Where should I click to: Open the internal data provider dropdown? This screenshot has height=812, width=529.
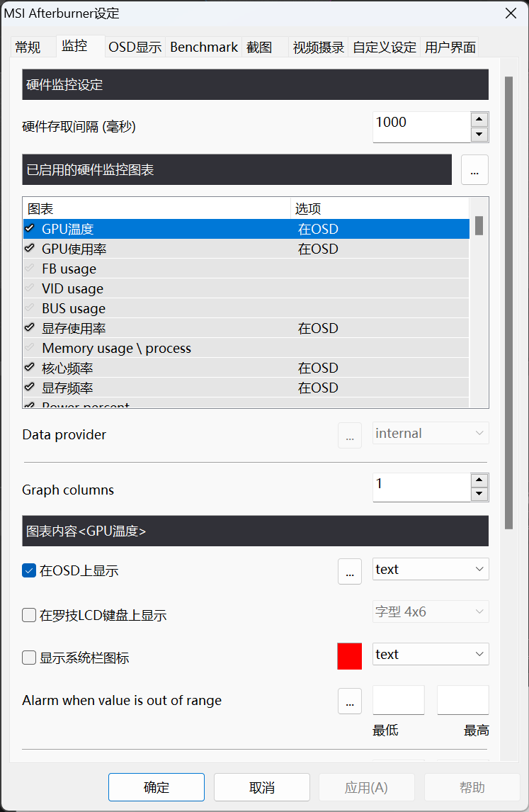click(x=431, y=433)
